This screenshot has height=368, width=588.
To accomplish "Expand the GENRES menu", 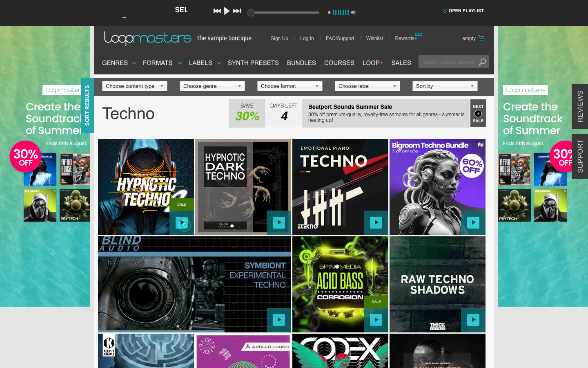I will click(119, 63).
